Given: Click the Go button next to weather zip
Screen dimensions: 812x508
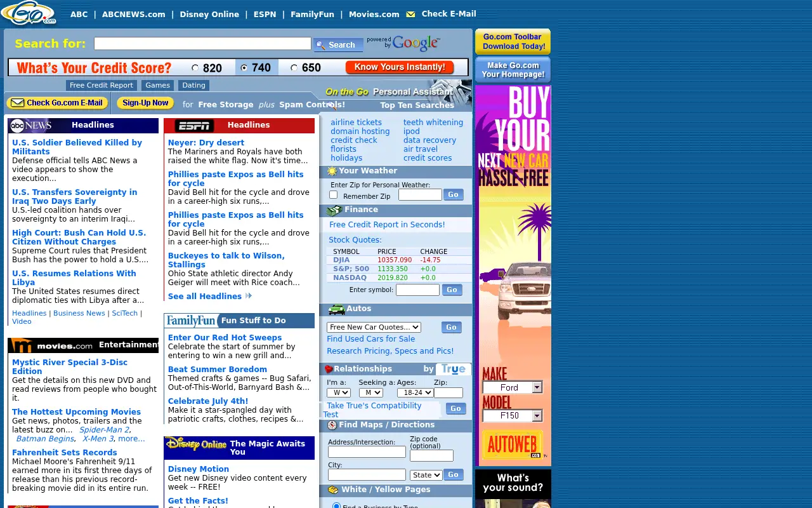Looking at the screenshot, I should [x=453, y=195].
